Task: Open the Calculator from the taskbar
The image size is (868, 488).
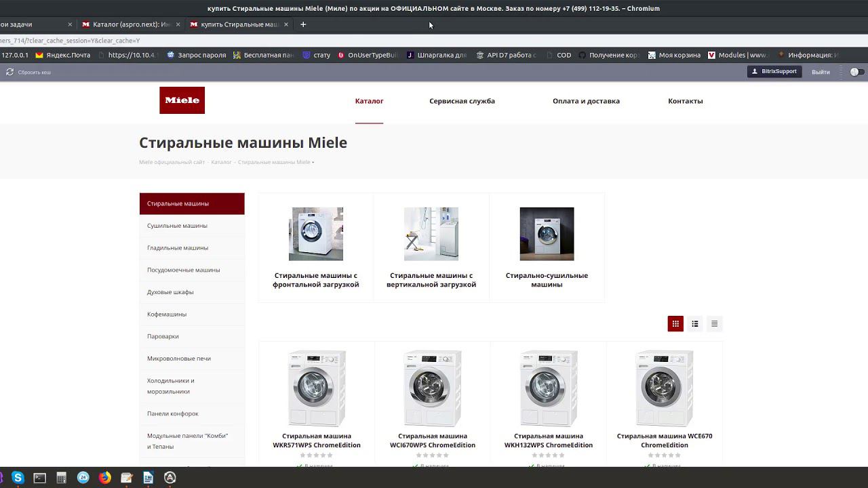Action: [62, 478]
